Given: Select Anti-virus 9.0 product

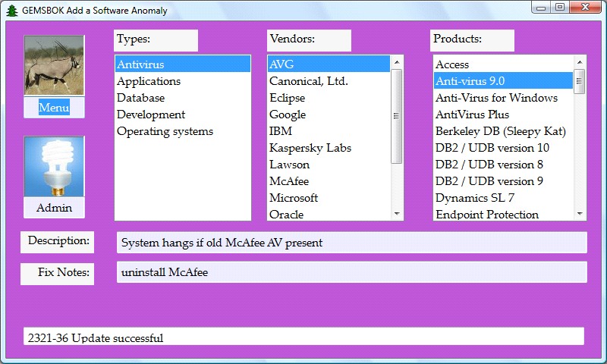Looking at the screenshot, I should (x=503, y=81).
